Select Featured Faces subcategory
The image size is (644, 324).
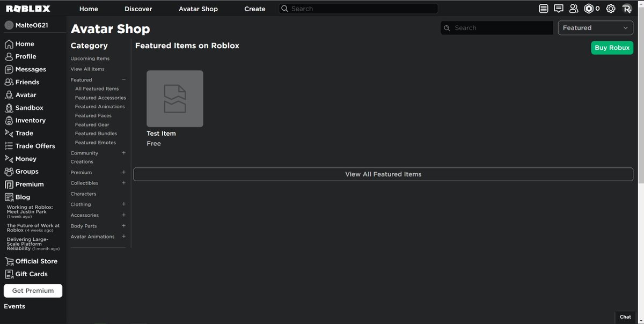click(x=93, y=115)
